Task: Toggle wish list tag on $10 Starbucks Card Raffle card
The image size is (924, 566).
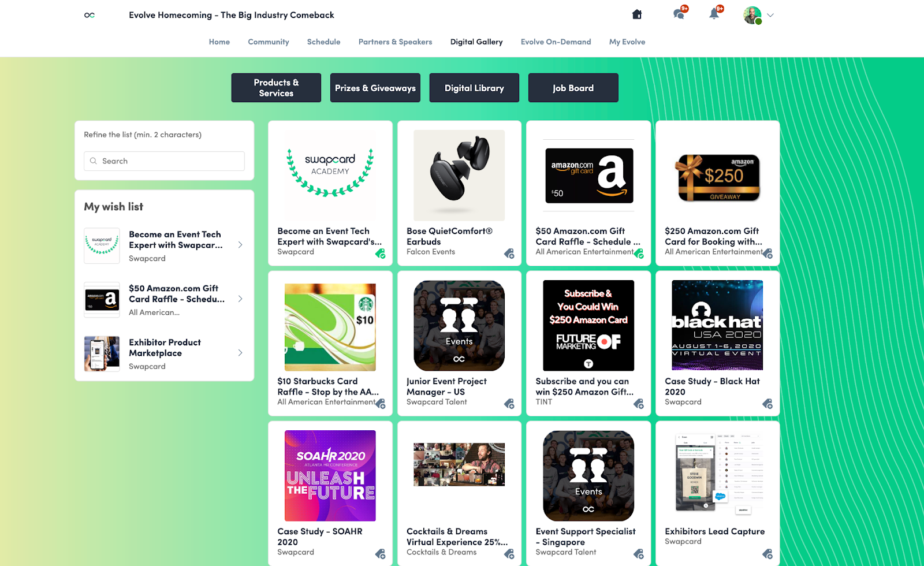Action: pyautogui.click(x=380, y=404)
